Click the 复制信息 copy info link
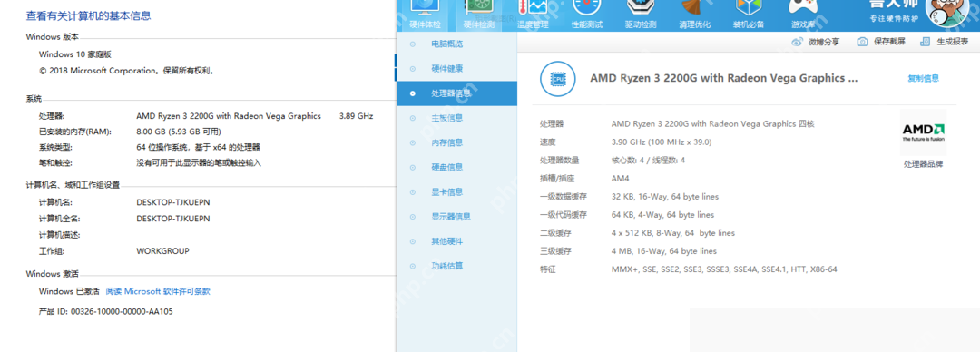Image resolution: width=980 pixels, height=352 pixels. pos(923,79)
